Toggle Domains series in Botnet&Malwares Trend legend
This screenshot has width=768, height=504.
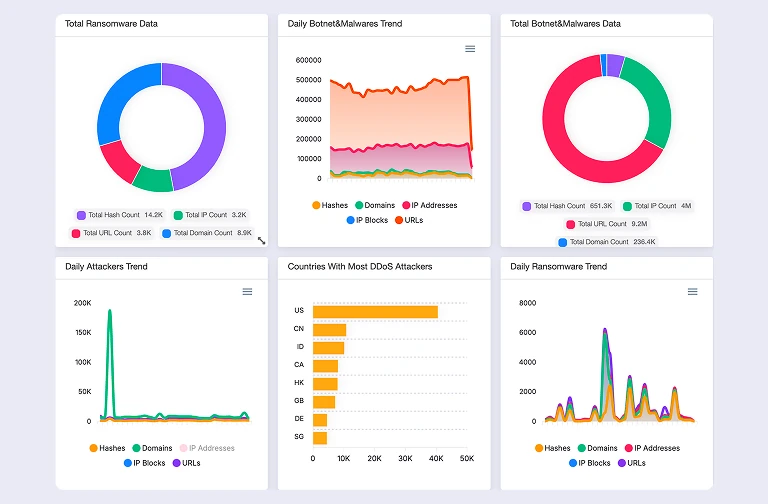tap(375, 205)
